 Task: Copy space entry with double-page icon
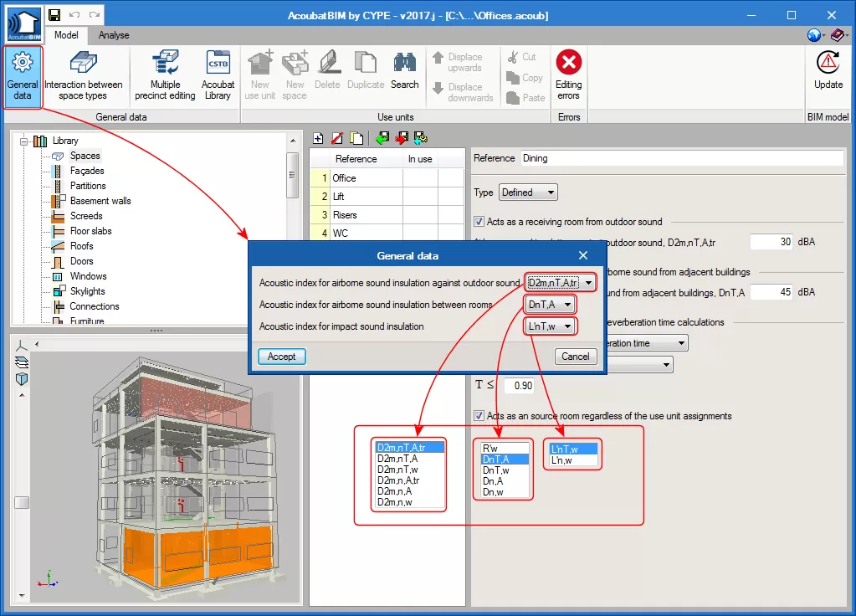coord(356,138)
